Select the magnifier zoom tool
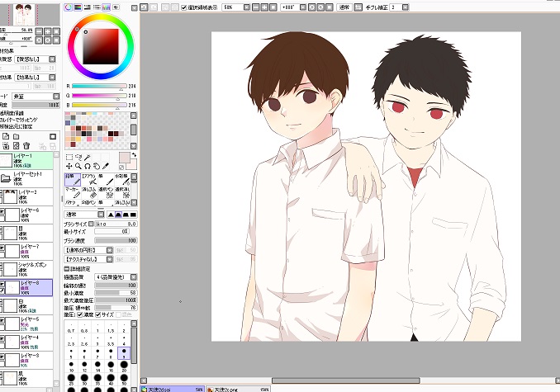 [78, 166]
